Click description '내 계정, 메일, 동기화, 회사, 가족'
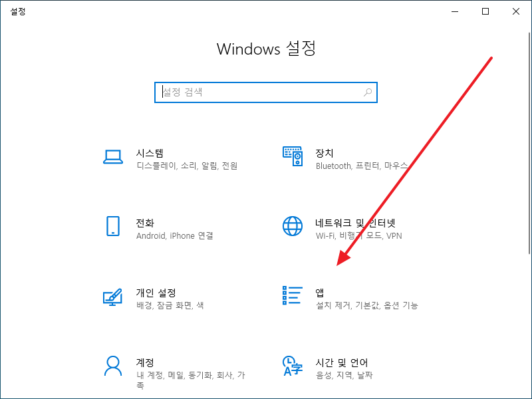 pyautogui.click(x=191, y=380)
